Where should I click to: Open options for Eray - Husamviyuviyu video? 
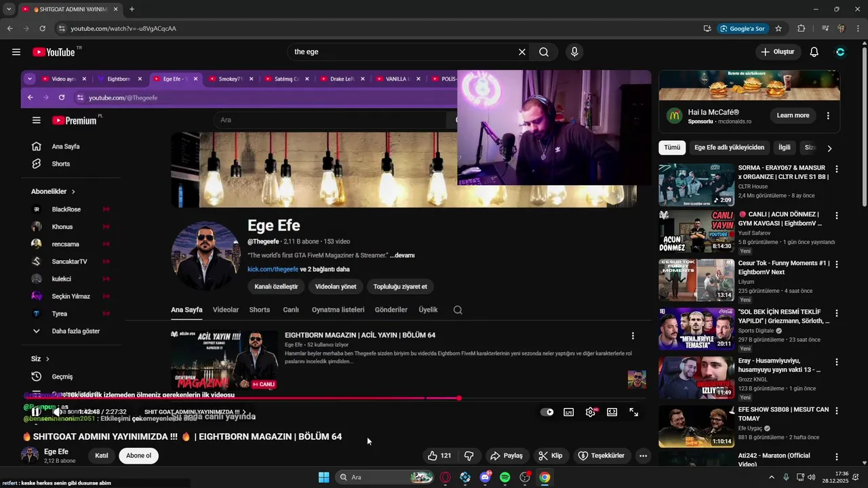(837, 362)
